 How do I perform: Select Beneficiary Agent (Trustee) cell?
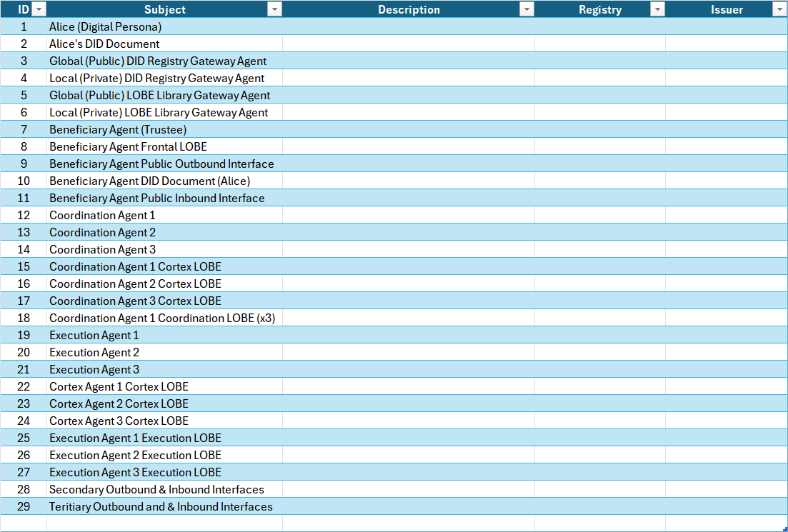pyautogui.click(x=118, y=130)
